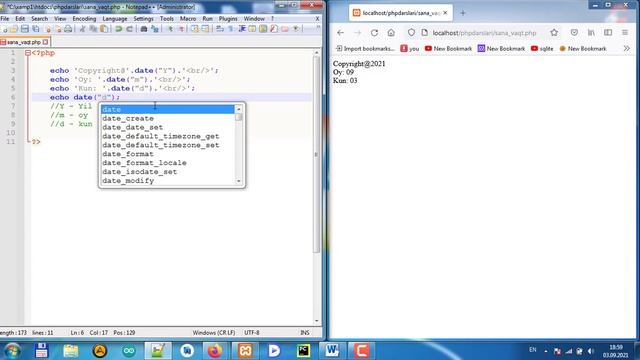Screen dimensions: 640x360
Task: Open the sqlite bookmark
Action: pos(542,49)
